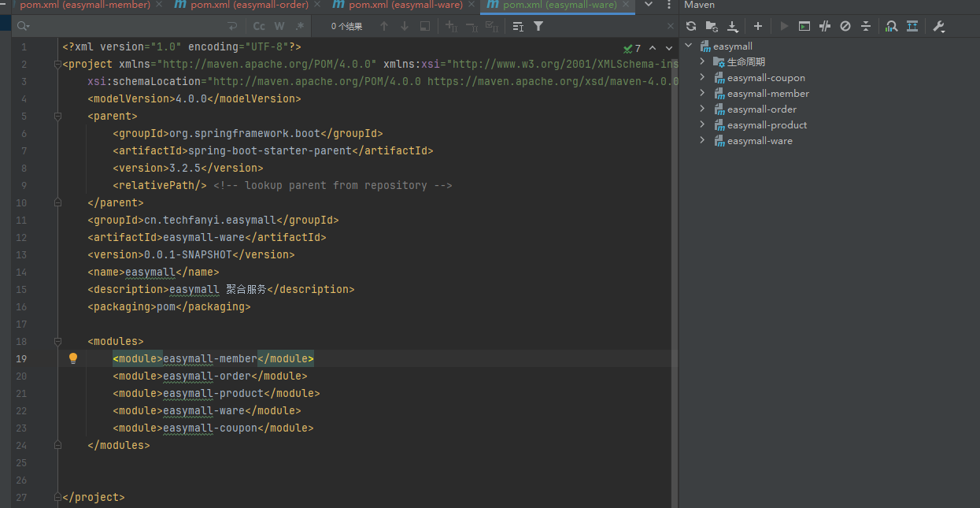Image resolution: width=980 pixels, height=508 pixels.
Task: Select the easymall root project item
Action: [733, 46]
